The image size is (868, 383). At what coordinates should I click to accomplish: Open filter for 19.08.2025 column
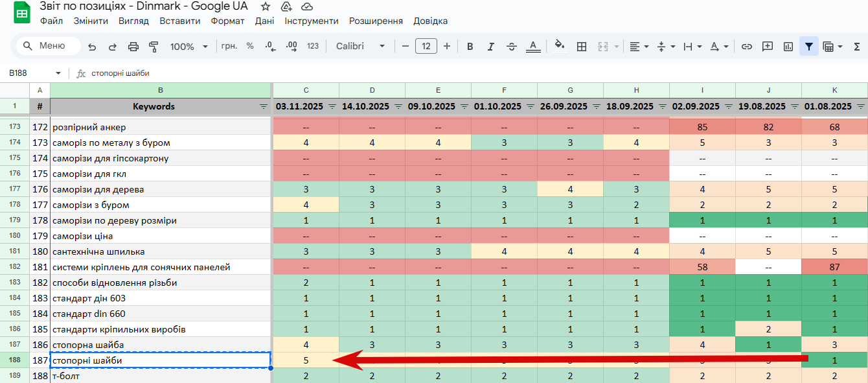pos(795,106)
